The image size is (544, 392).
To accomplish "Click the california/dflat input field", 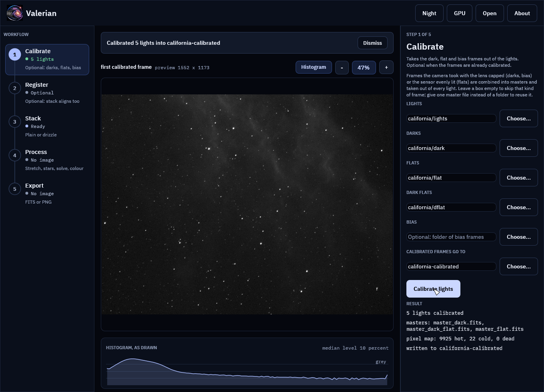I will point(451,207).
